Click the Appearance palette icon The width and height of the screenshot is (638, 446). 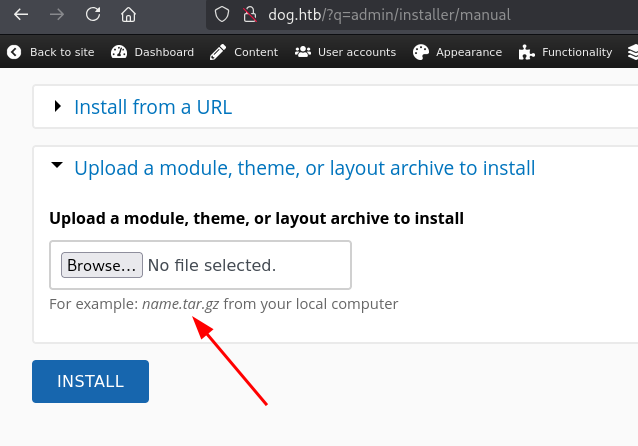[420, 52]
